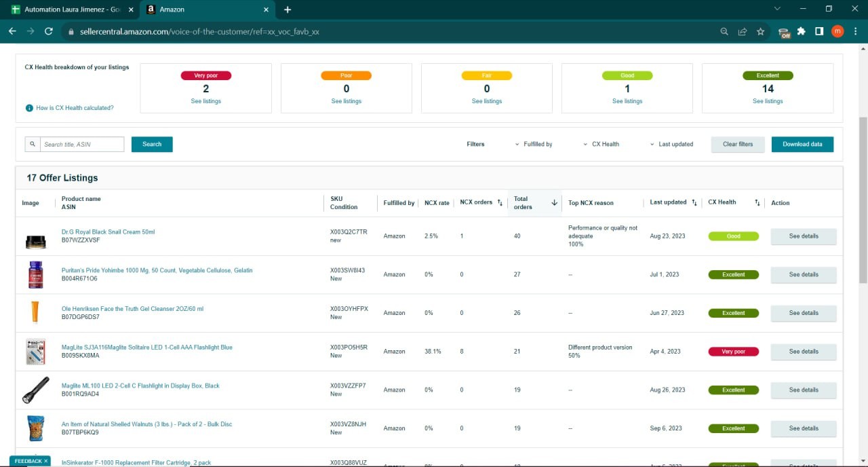Image resolution: width=868 pixels, height=467 pixels.
Task: Open the tab search chevron in title bar
Action: pyautogui.click(x=776, y=9)
